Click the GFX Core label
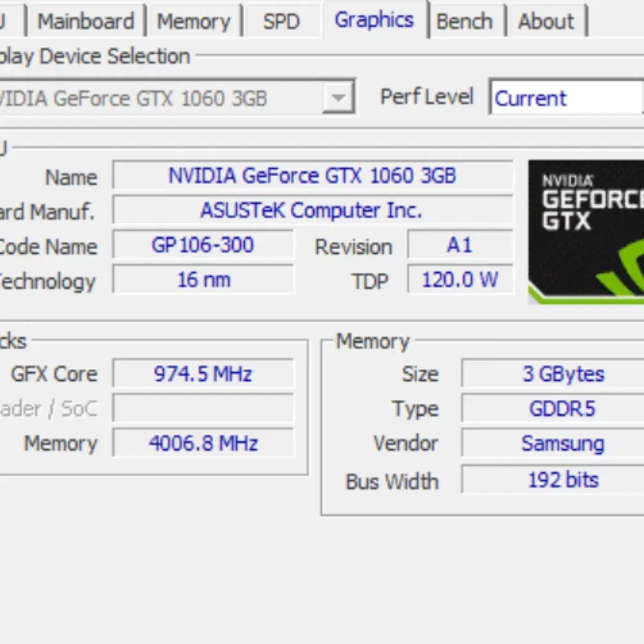 (54, 374)
